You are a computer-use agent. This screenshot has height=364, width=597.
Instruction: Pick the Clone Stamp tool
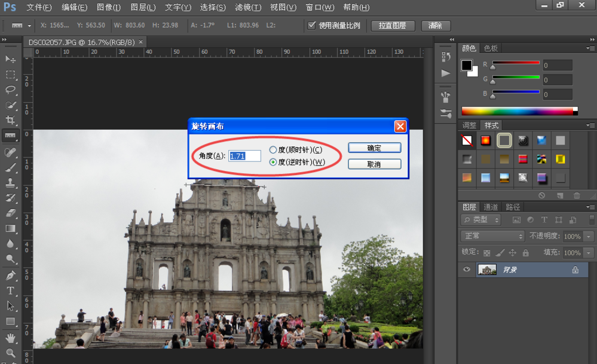[10, 182]
